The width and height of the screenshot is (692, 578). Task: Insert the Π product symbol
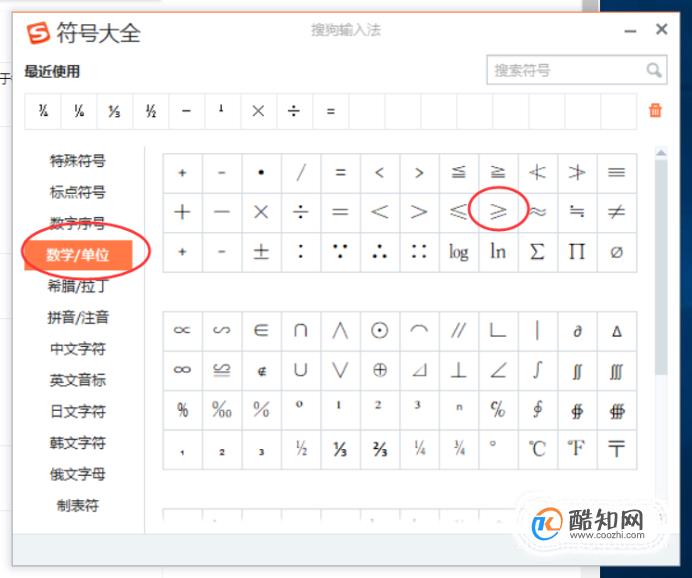(x=577, y=252)
